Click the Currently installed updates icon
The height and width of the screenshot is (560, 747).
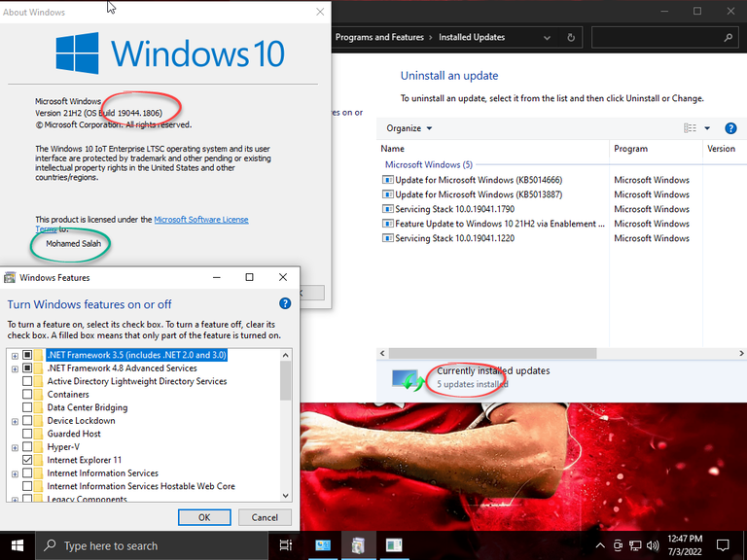click(x=409, y=379)
